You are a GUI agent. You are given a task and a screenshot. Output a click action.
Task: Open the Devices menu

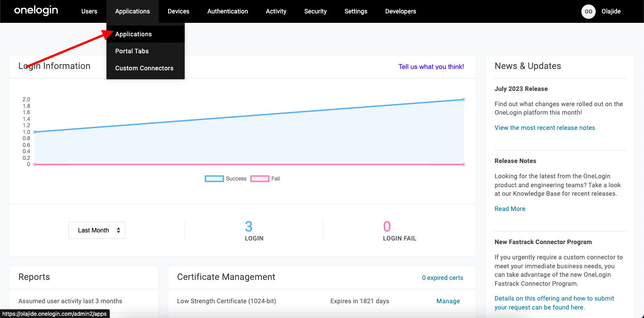tap(178, 11)
